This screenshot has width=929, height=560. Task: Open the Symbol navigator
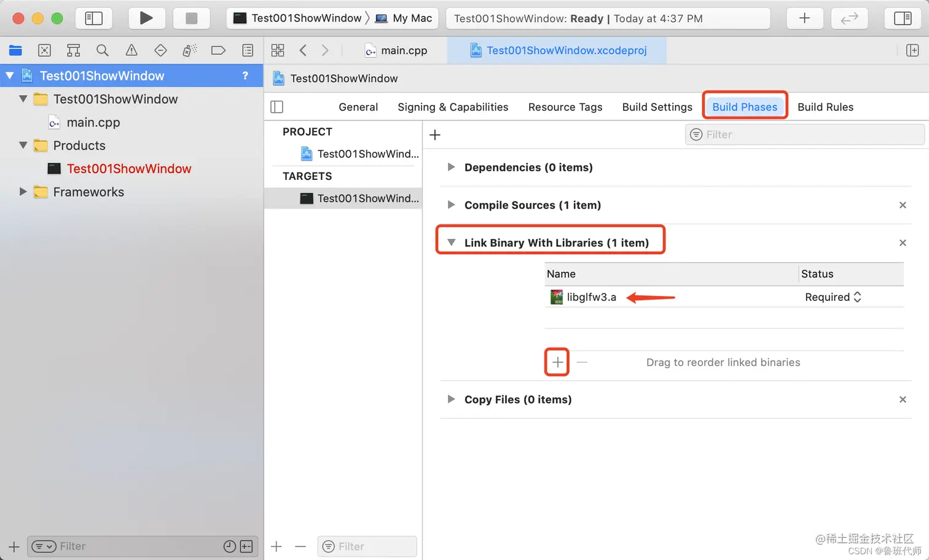[x=74, y=50]
